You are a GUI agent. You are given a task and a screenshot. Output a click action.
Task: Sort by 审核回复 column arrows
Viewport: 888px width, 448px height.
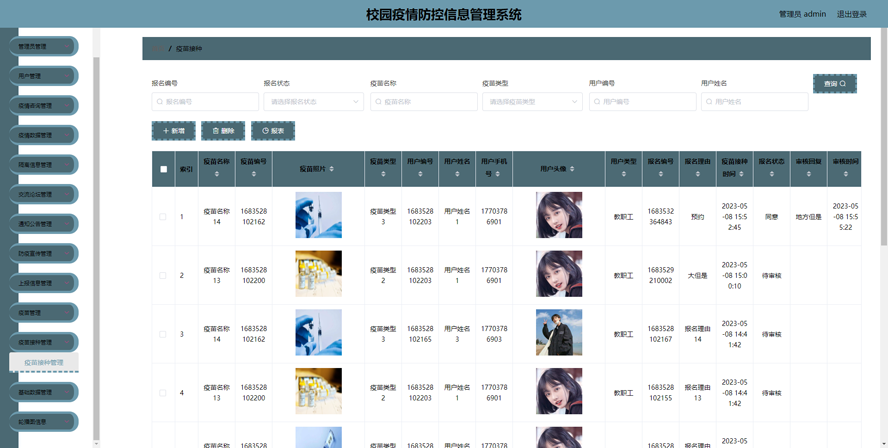pyautogui.click(x=809, y=174)
